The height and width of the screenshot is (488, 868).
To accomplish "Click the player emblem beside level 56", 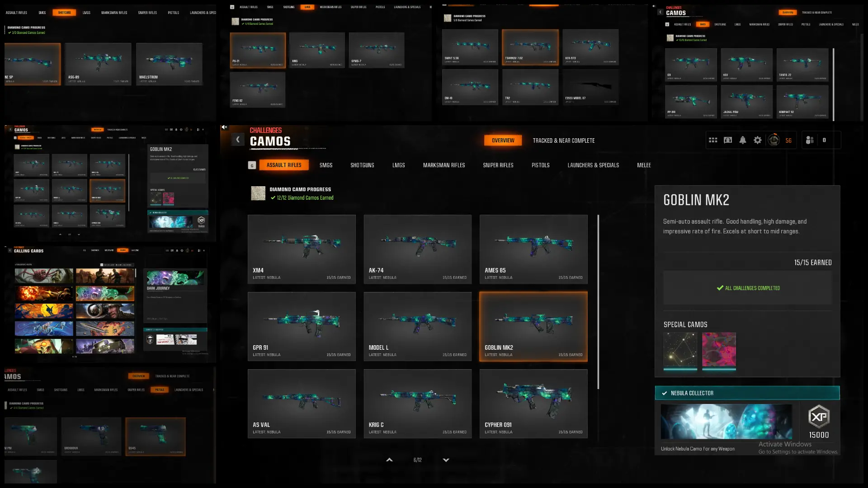I will 774,140.
